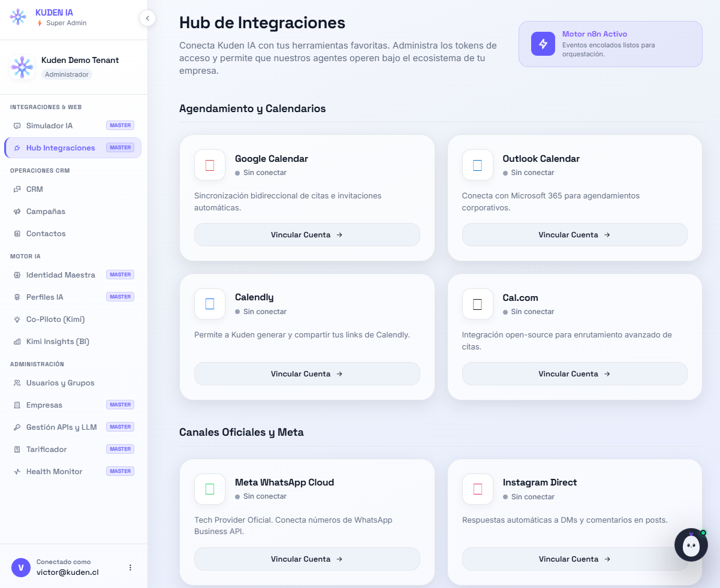Click the victor@kuden.cl user avatar
The width and height of the screenshot is (720, 588).
click(x=21, y=567)
